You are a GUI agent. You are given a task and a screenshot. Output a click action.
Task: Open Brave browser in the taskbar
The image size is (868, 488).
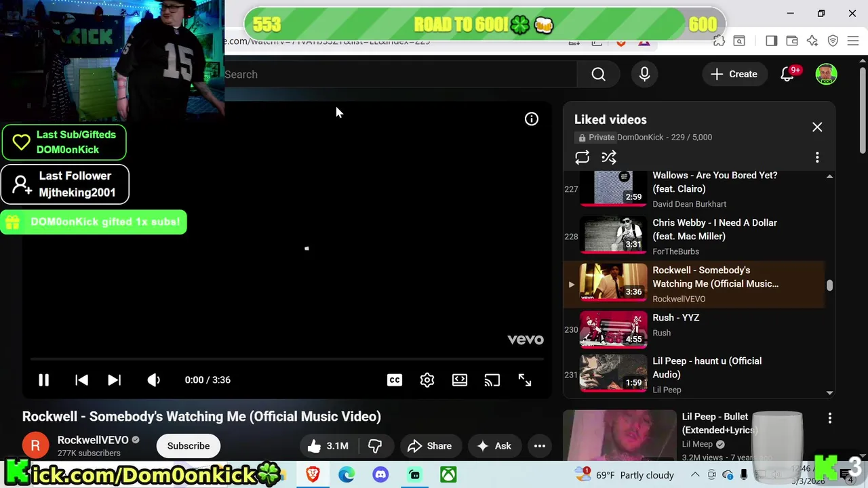[x=313, y=474]
